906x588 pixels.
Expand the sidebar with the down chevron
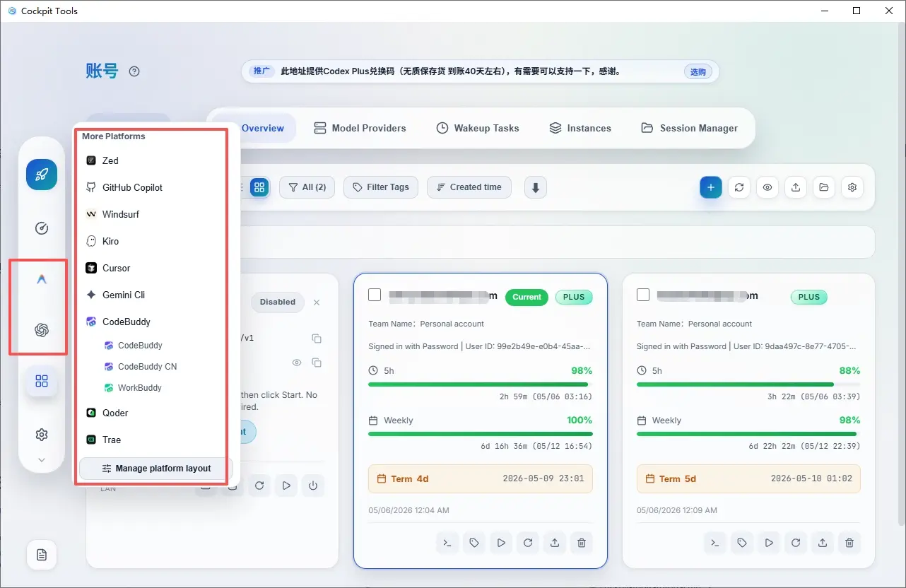pyautogui.click(x=42, y=459)
